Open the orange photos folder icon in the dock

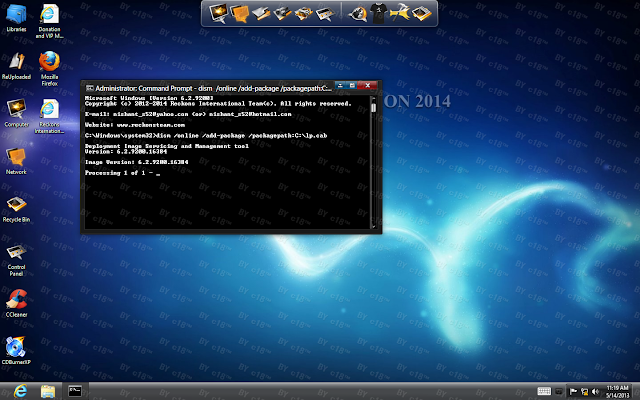[x=303, y=13]
